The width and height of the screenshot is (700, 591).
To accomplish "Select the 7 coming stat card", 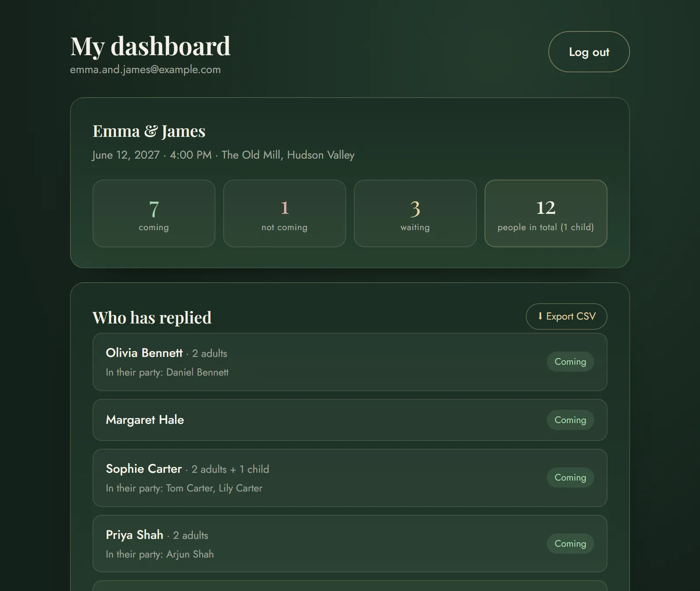I will pos(154,213).
